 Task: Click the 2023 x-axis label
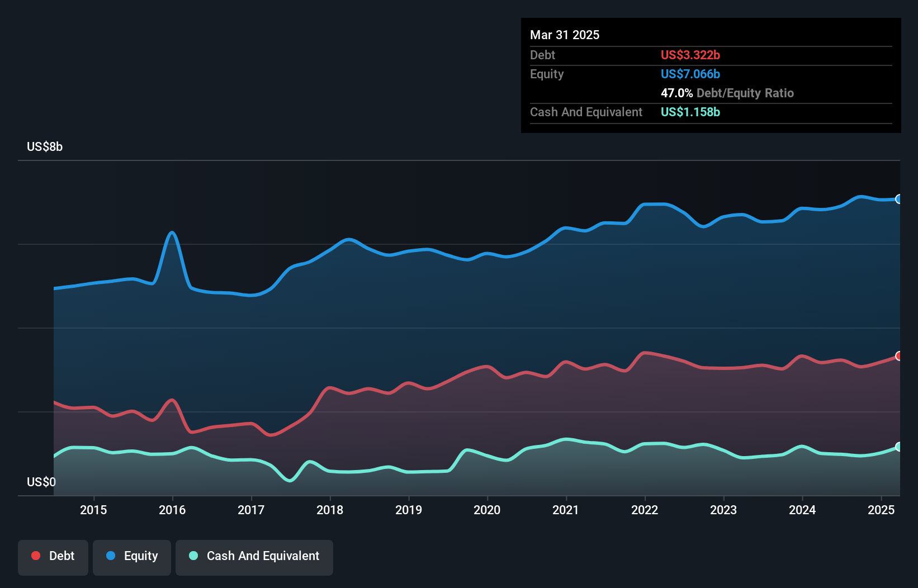pos(723,510)
